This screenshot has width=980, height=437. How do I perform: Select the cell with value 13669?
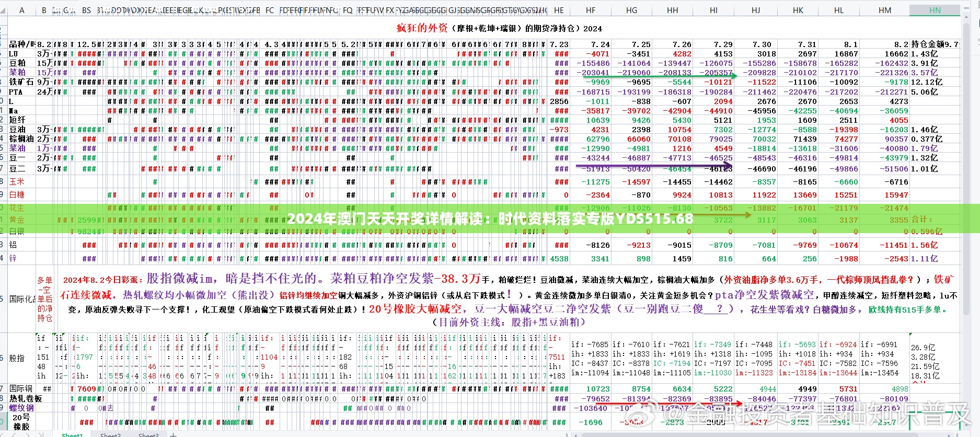[798, 194]
